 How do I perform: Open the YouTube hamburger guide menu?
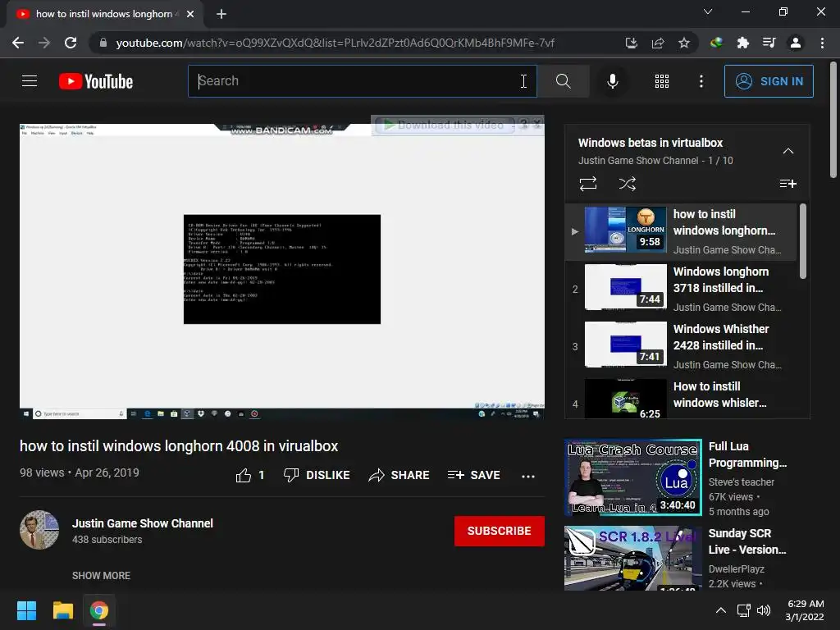coord(30,81)
